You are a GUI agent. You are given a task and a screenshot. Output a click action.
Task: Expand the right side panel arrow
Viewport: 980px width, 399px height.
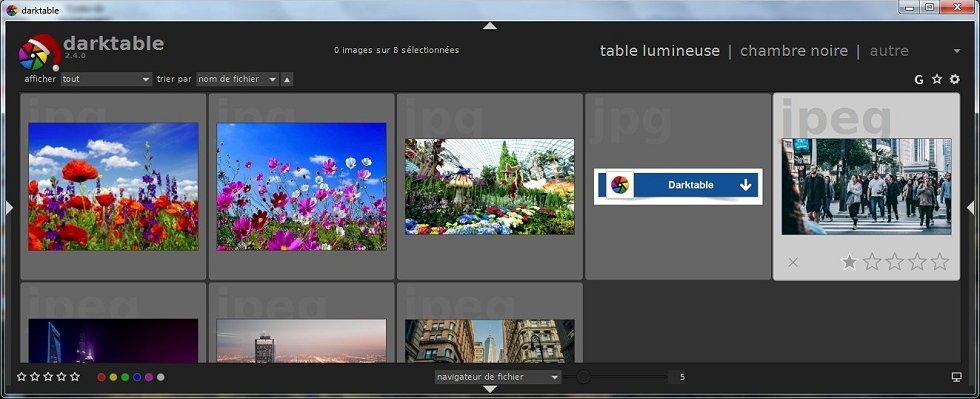click(x=970, y=207)
